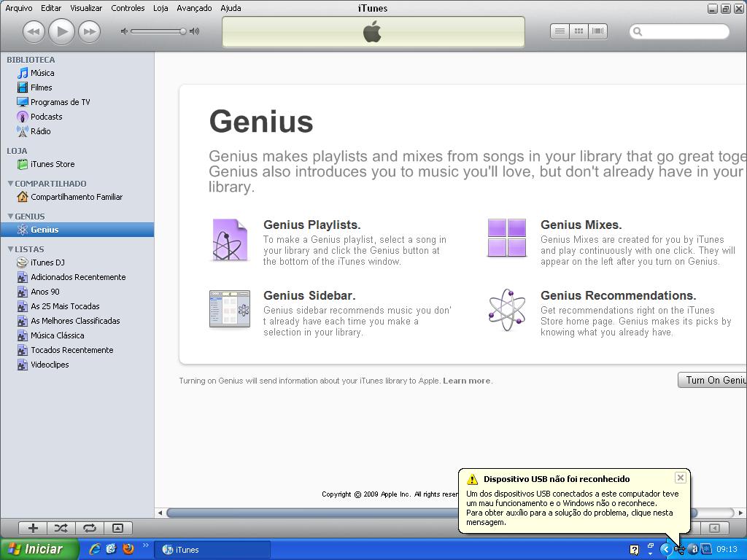Select Filmes in the library

[77, 87]
